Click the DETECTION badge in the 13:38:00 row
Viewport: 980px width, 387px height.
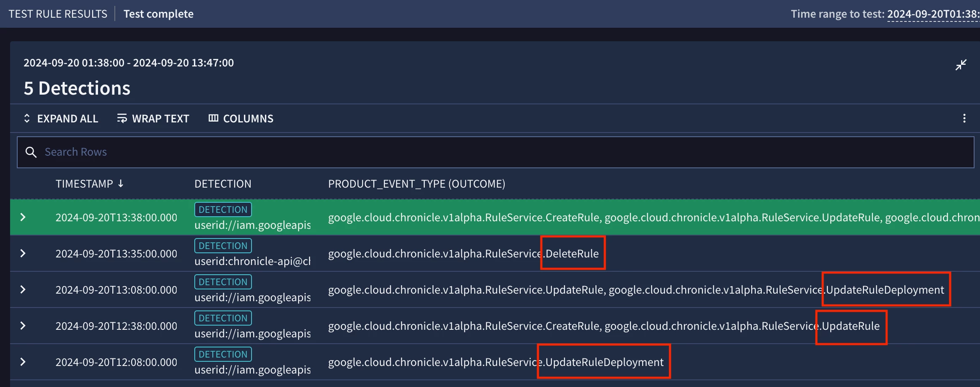tap(223, 209)
